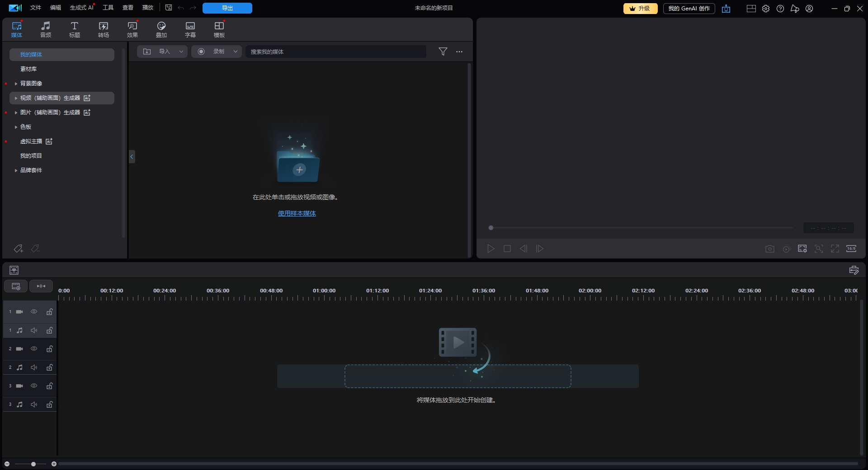Click the save project icon

pos(169,8)
